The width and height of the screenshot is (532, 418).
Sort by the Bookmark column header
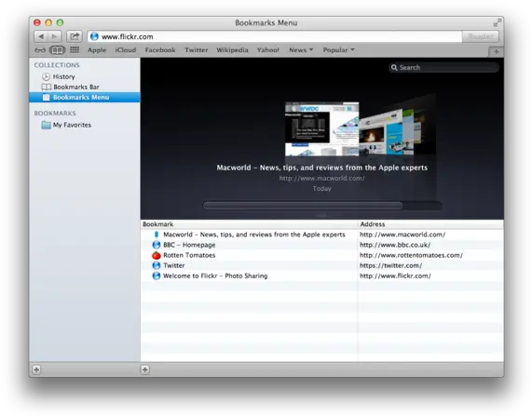click(x=249, y=224)
